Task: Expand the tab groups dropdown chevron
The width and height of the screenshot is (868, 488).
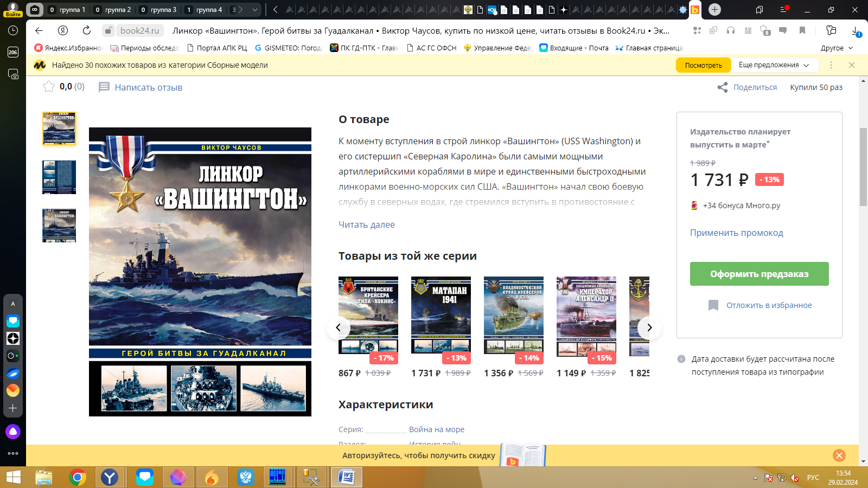Action: (x=254, y=10)
